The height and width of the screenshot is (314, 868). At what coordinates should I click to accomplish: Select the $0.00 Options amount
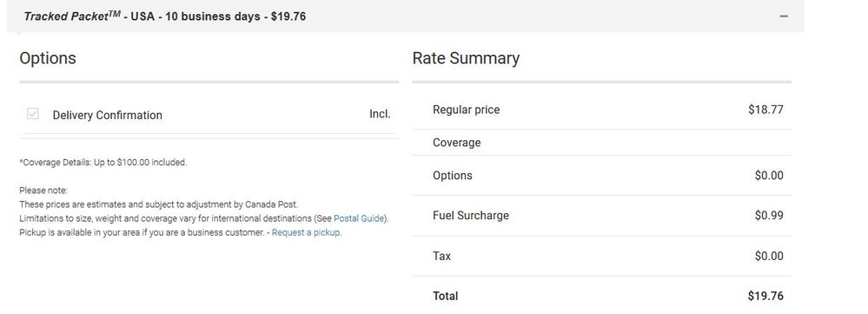(x=769, y=176)
